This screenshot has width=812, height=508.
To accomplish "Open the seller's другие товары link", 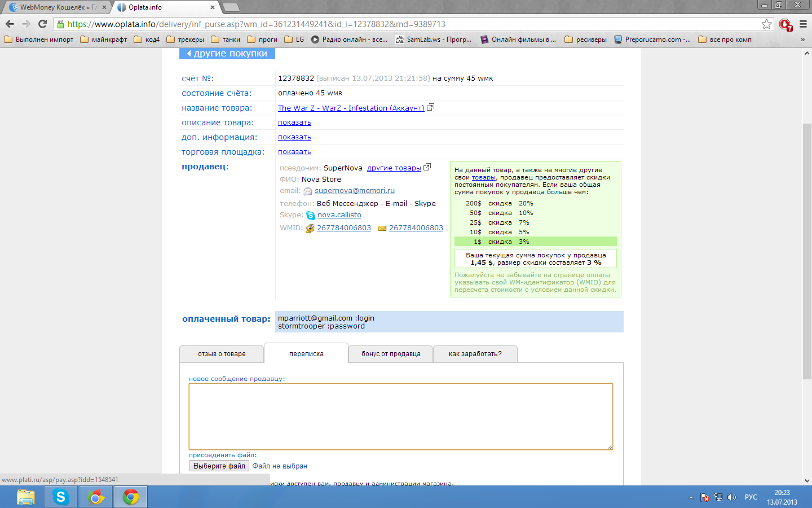I will point(394,168).
